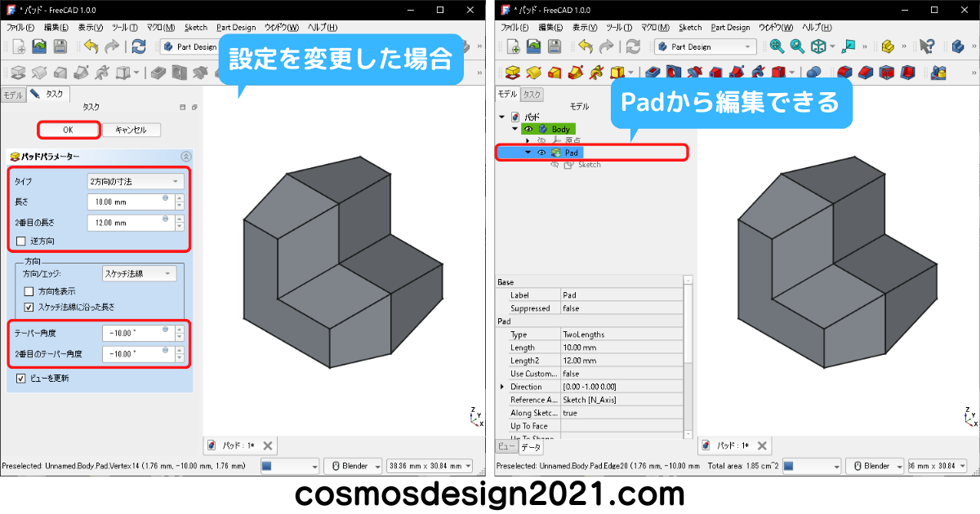Click Isometric view cube icon in right window

click(818, 47)
